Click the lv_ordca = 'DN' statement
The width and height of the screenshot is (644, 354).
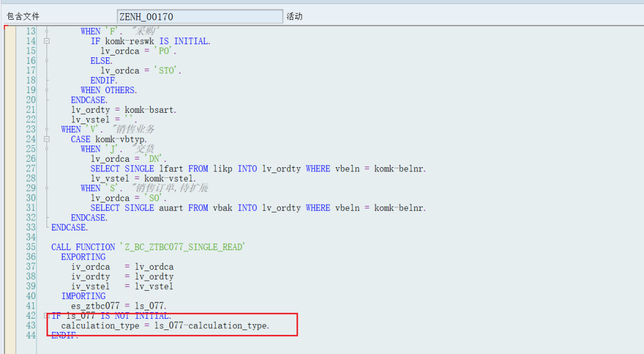tap(129, 159)
